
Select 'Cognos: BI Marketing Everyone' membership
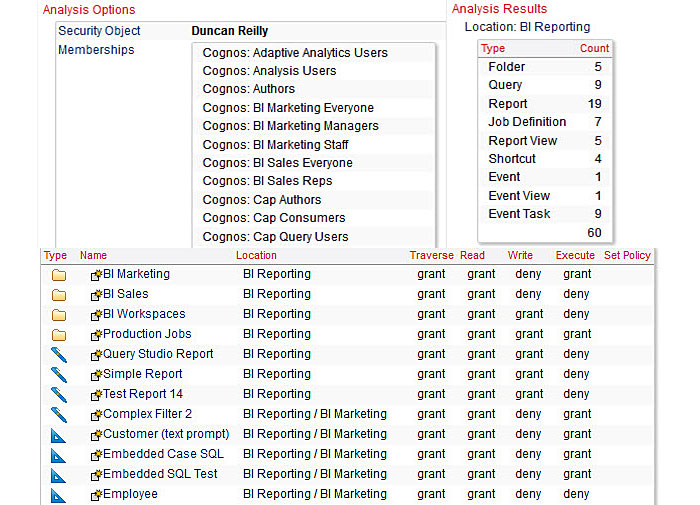pyautogui.click(x=288, y=108)
